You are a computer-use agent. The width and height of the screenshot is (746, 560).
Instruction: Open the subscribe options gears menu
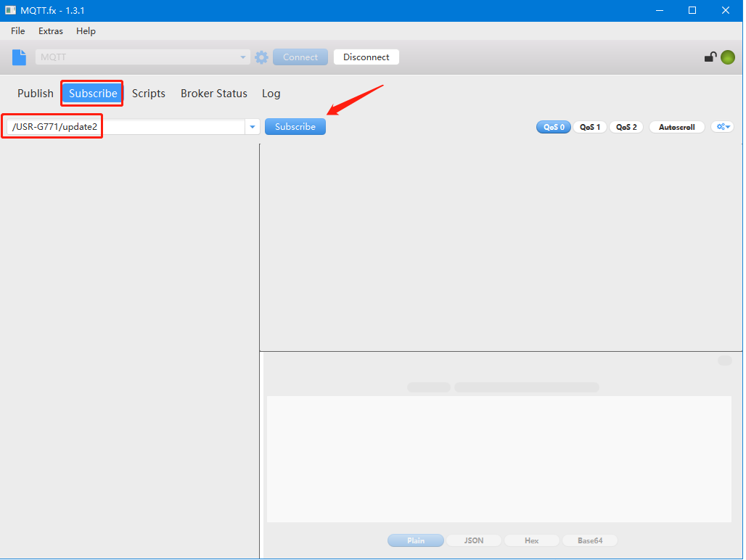(723, 127)
